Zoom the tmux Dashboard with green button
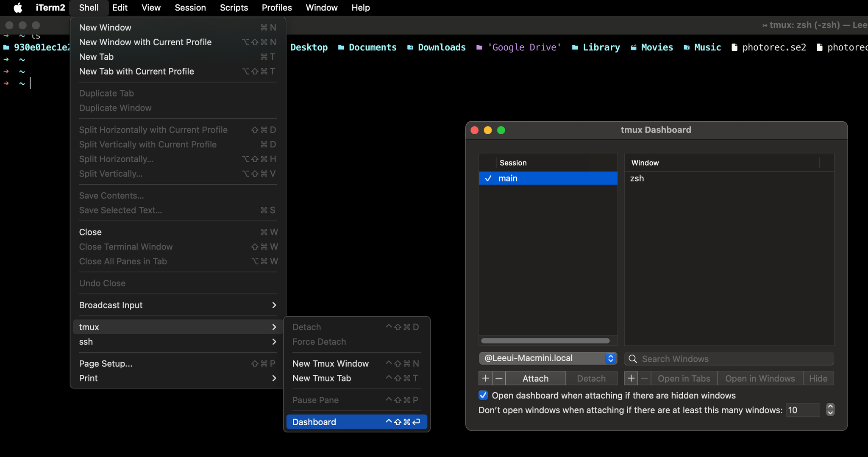The height and width of the screenshot is (457, 868). coord(501,130)
